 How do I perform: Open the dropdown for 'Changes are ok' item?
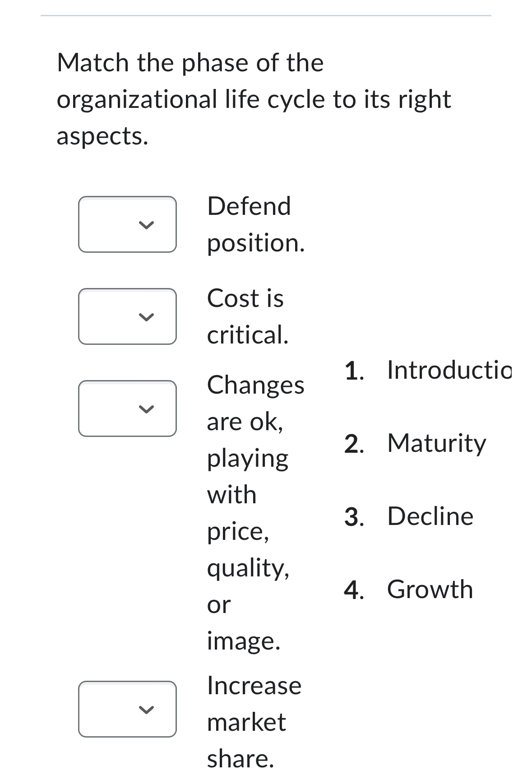coord(128,409)
